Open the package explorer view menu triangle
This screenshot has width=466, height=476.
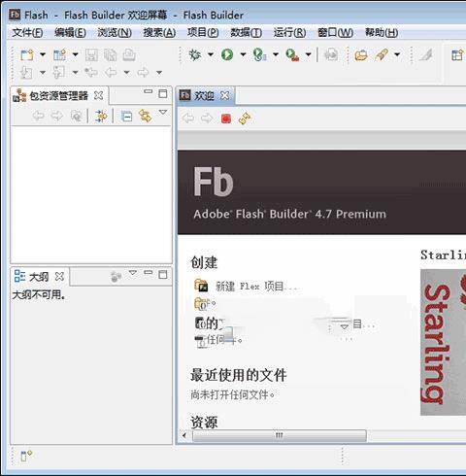pos(163,113)
